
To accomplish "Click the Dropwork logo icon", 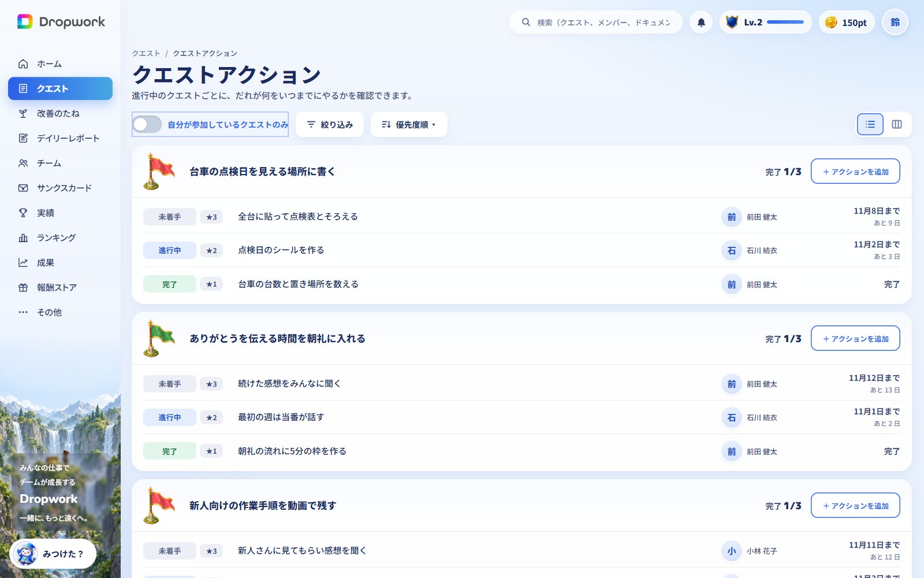I will coord(25,22).
